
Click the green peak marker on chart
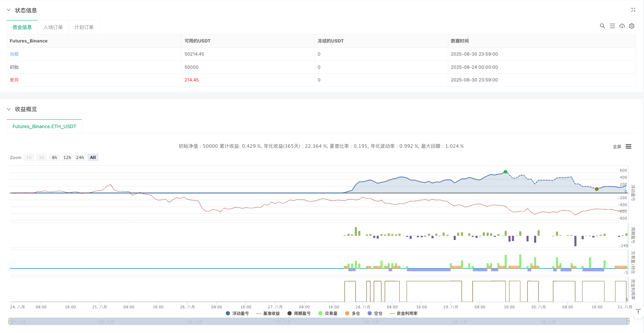click(505, 172)
